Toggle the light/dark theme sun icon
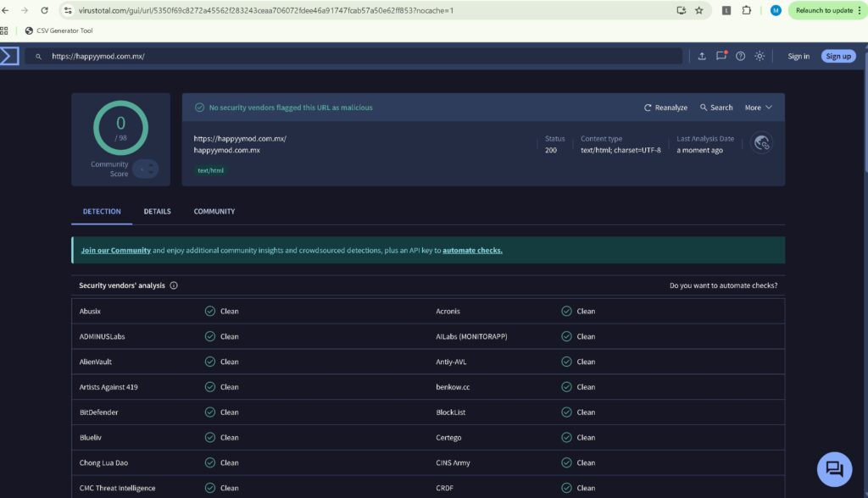 [759, 56]
